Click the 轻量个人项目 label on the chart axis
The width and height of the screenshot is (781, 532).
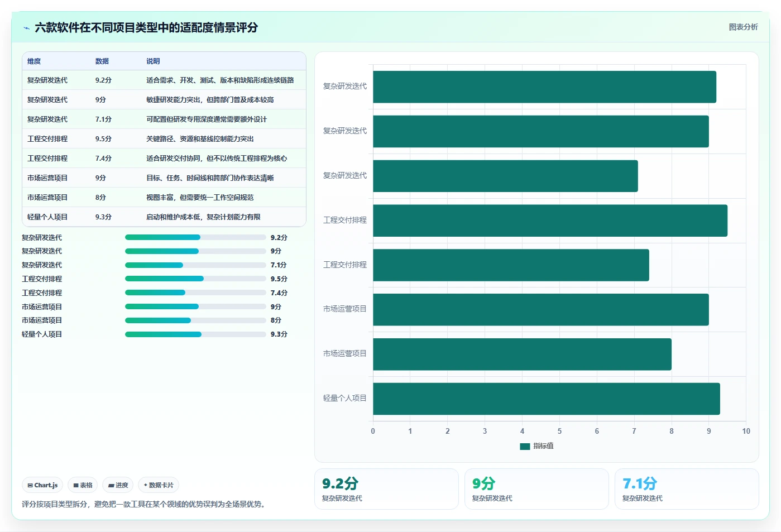coord(345,399)
